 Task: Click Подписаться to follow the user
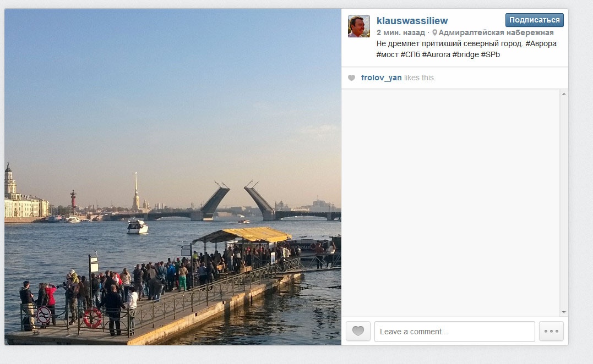[x=534, y=20]
